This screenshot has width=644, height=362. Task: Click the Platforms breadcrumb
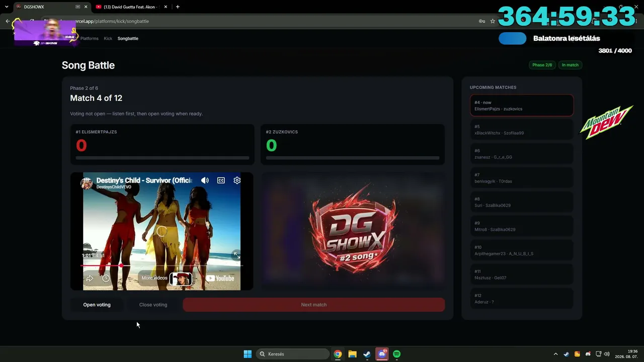point(90,38)
